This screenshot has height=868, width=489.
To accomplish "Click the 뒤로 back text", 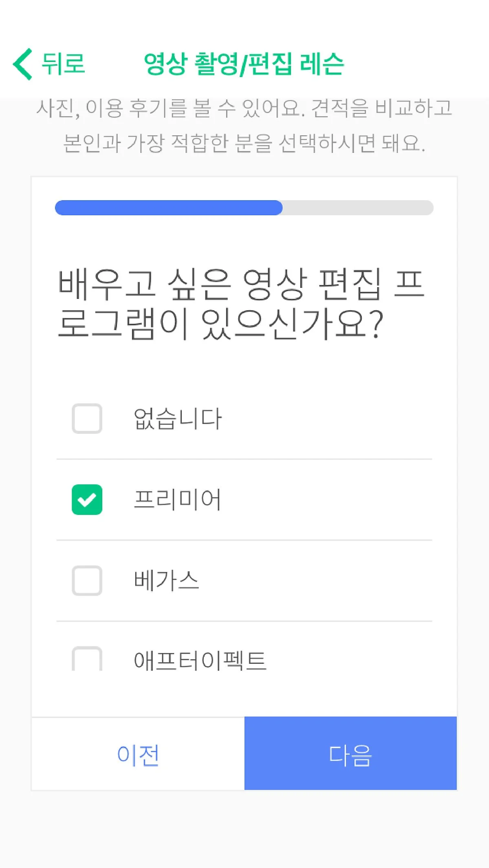I will 63,64.
